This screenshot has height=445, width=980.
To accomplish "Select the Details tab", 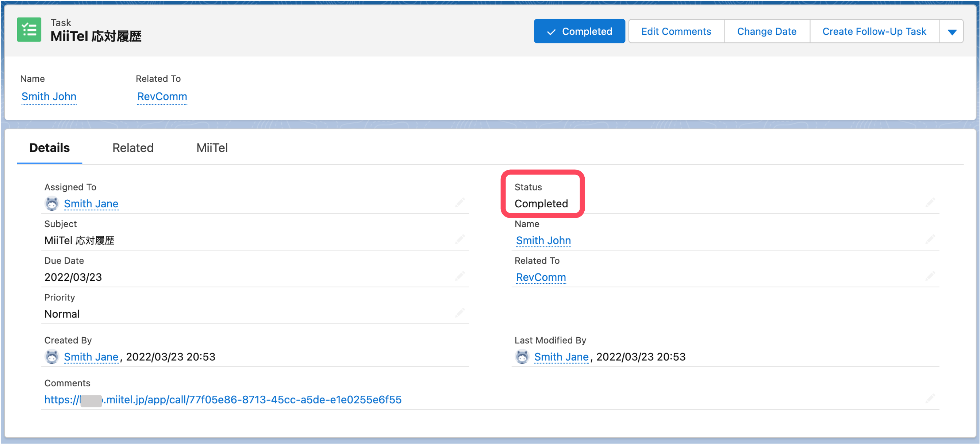I will (x=50, y=147).
